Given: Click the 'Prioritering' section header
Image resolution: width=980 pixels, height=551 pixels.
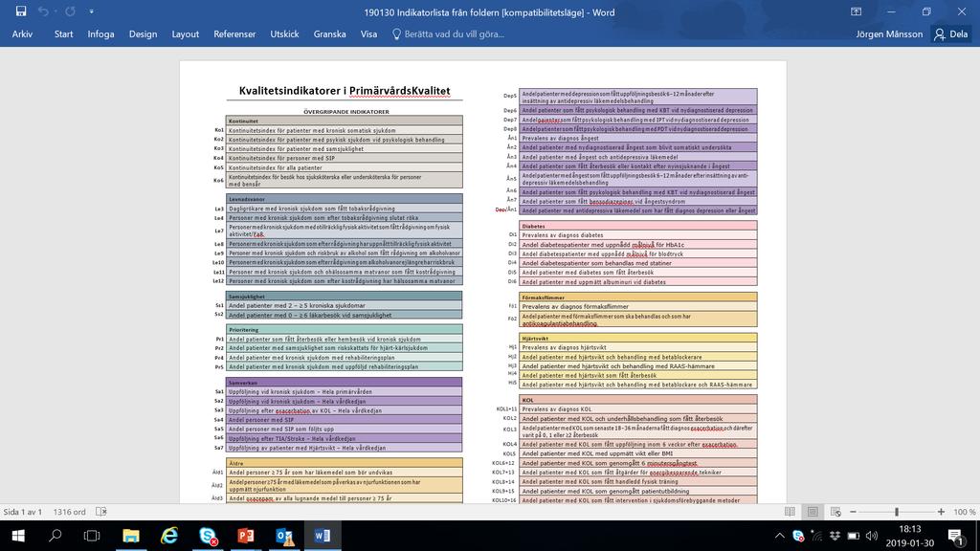Looking at the screenshot, I should pyautogui.click(x=345, y=329).
